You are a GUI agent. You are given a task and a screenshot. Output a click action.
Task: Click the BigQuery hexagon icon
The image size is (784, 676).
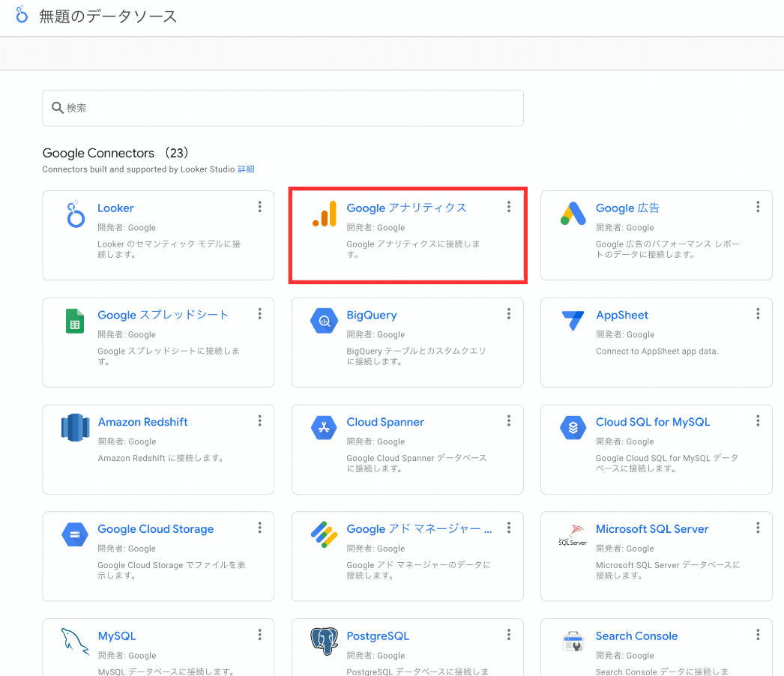pos(324,321)
